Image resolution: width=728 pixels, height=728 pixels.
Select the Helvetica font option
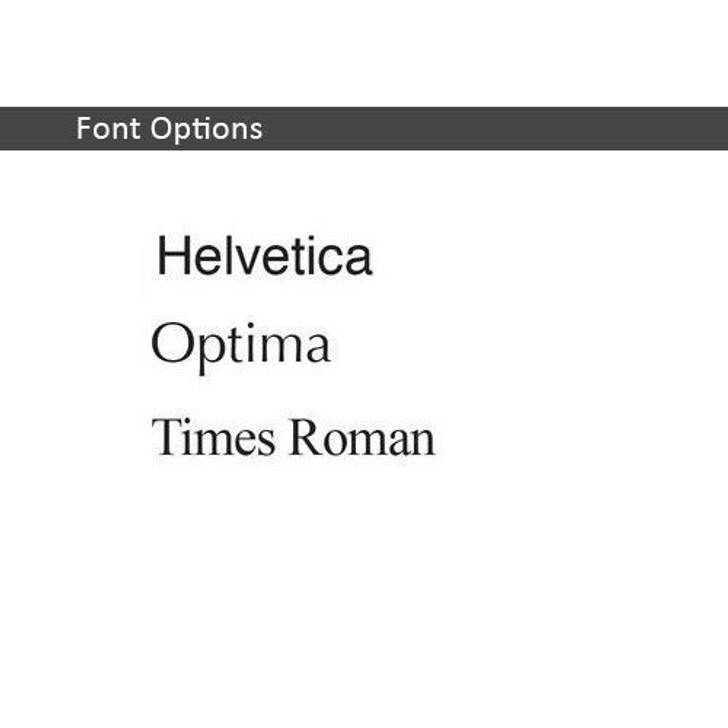264,256
